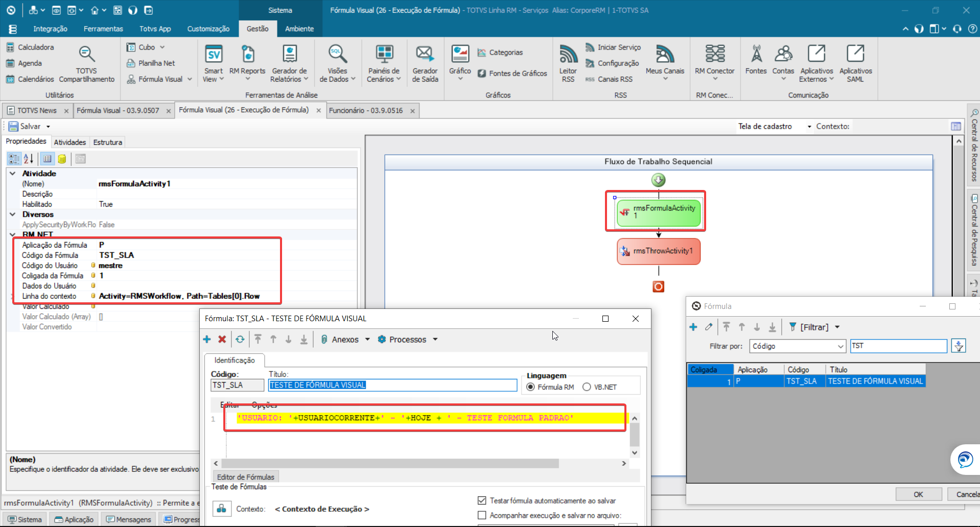Viewport: 980px width, 527px height.
Task: Open Gerador de Saída
Action: (x=425, y=64)
